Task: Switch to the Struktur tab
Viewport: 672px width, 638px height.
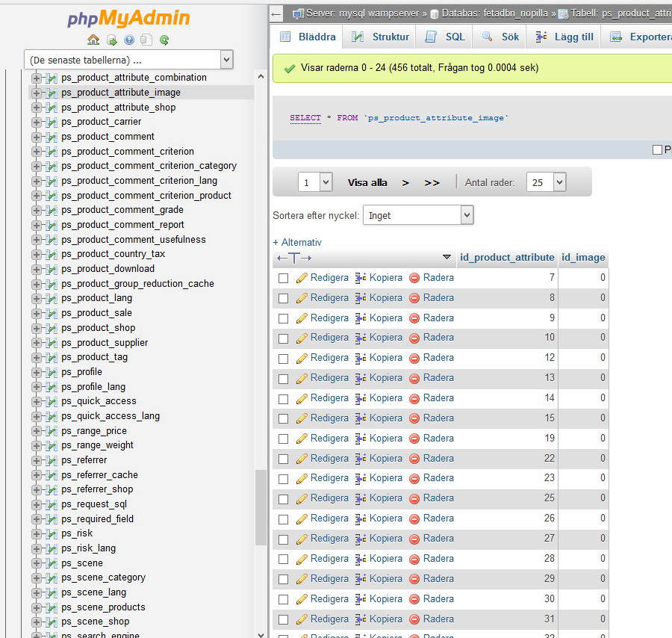Action: point(381,37)
